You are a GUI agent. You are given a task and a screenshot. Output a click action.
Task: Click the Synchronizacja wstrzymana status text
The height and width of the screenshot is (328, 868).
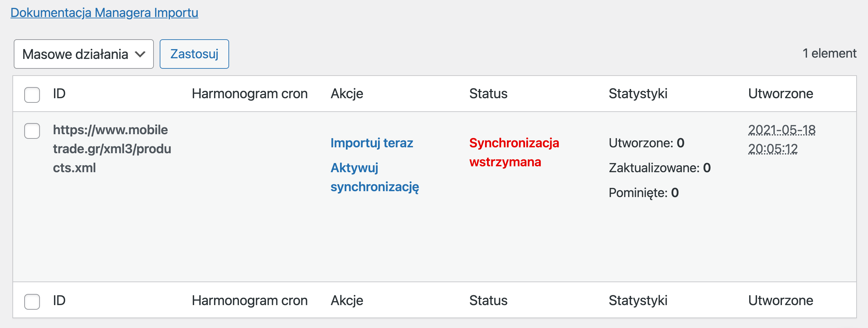[x=514, y=152]
